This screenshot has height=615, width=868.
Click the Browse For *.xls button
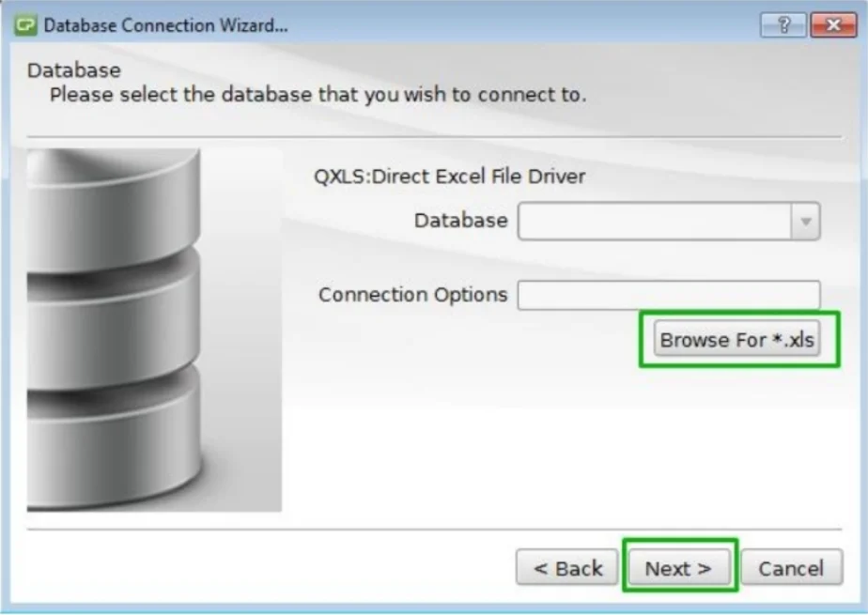click(736, 339)
